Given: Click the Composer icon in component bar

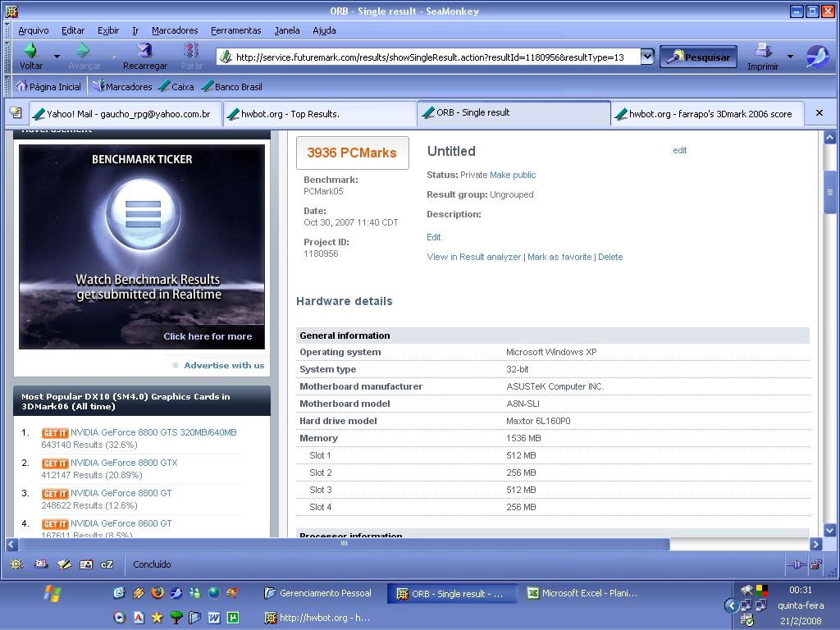Looking at the screenshot, I should [x=64, y=564].
